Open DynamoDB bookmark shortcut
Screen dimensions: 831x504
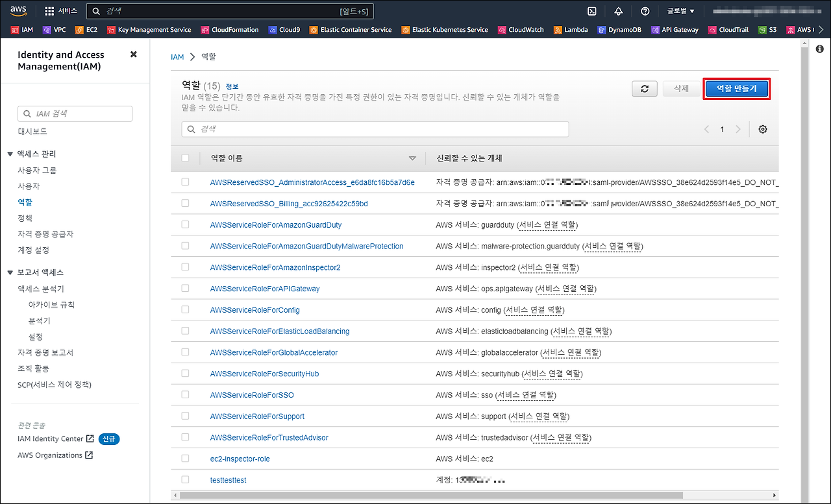619,30
